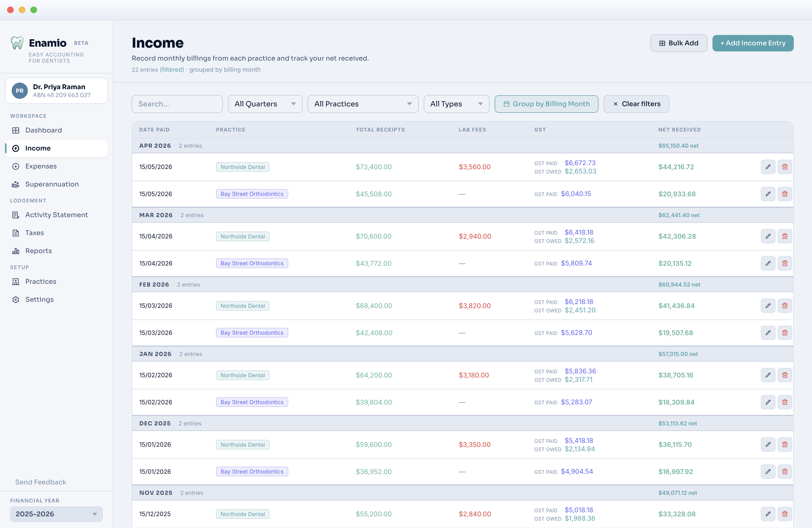812x528 pixels.
Task: Delete the $64,200.00 Northside Dental entry
Action: (785, 375)
